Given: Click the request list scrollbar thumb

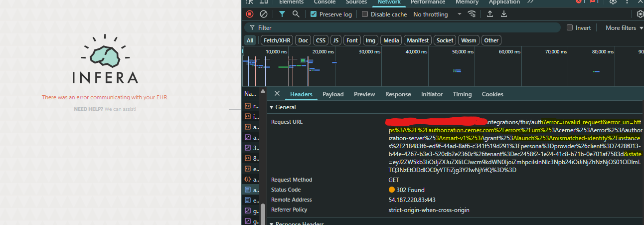Looking at the screenshot, I should (x=263, y=214).
